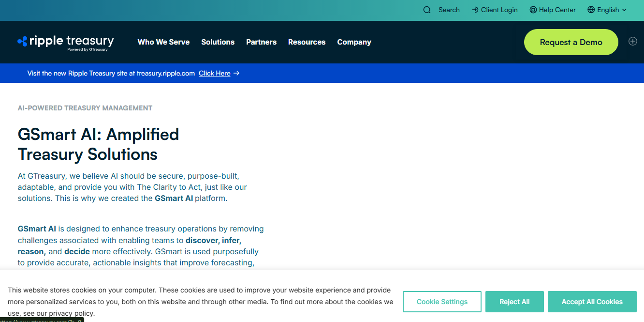Click the globe language icon
Image resolution: width=644 pixels, height=322 pixels.
tap(591, 10)
